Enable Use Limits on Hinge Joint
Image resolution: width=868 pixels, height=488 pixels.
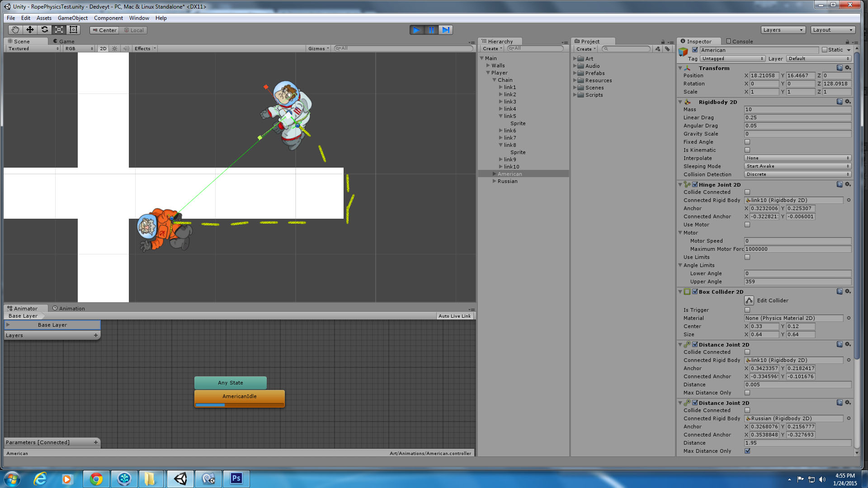coord(747,257)
